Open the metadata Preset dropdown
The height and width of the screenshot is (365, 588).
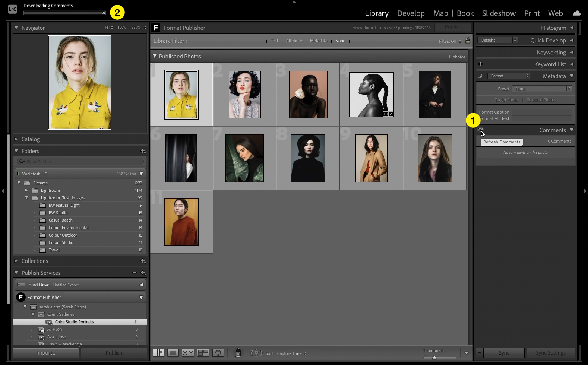tap(541, 89)
